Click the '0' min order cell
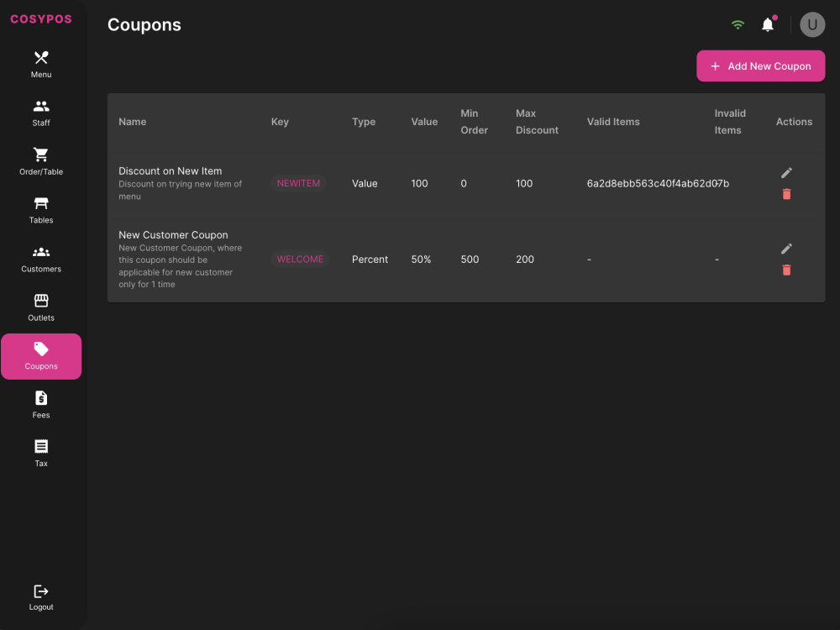Screen dimensions: 840x630 click(x=464, y=183)
